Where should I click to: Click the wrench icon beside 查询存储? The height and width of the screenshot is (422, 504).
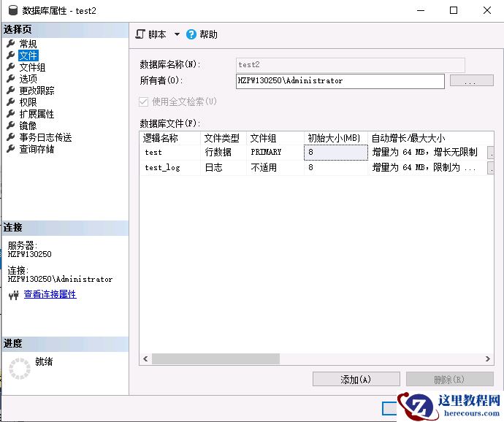pos(11,149)
